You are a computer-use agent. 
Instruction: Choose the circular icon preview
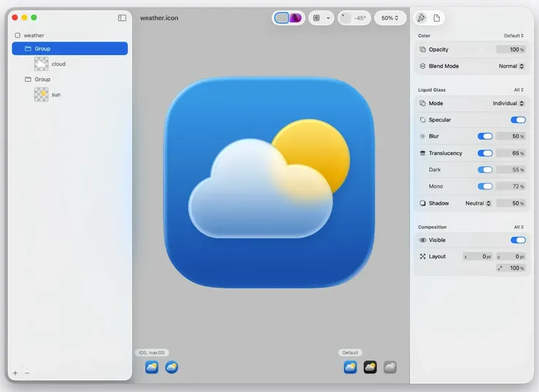tap(171, 367)
